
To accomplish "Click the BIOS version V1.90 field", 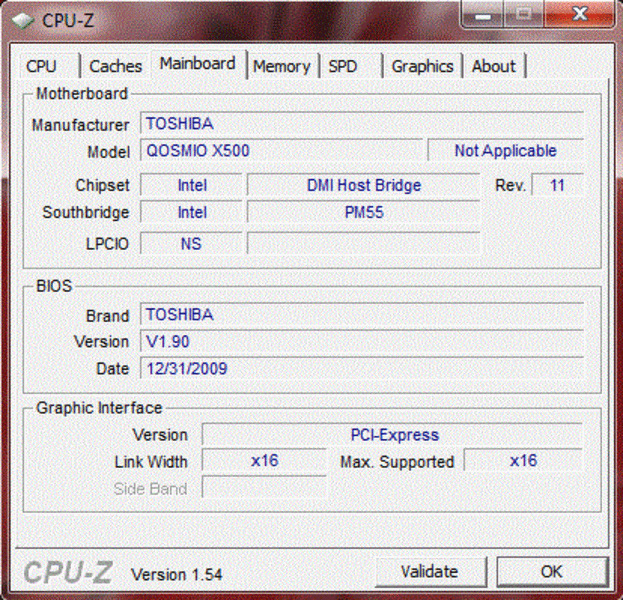I will [362, 342].
